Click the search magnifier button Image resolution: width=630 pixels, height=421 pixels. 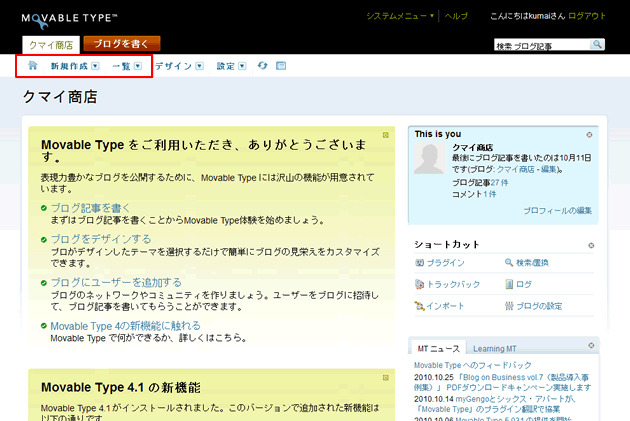pos(597,44)
